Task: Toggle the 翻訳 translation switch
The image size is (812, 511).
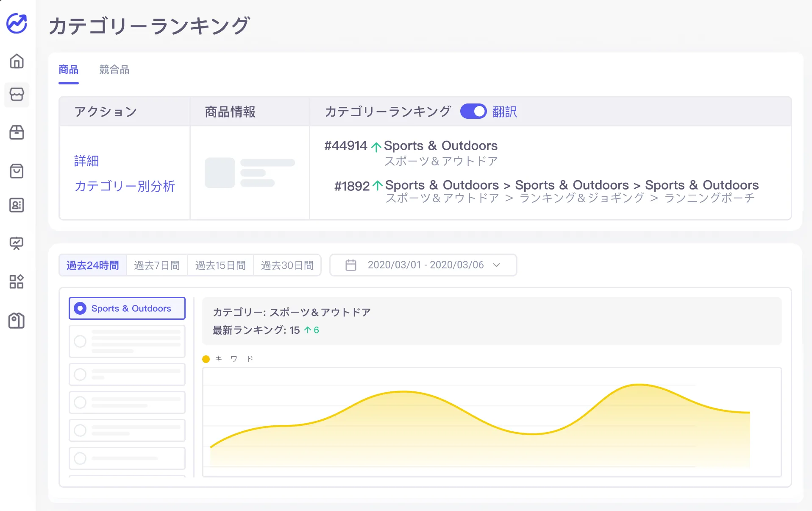Action: tap(473, 112)
